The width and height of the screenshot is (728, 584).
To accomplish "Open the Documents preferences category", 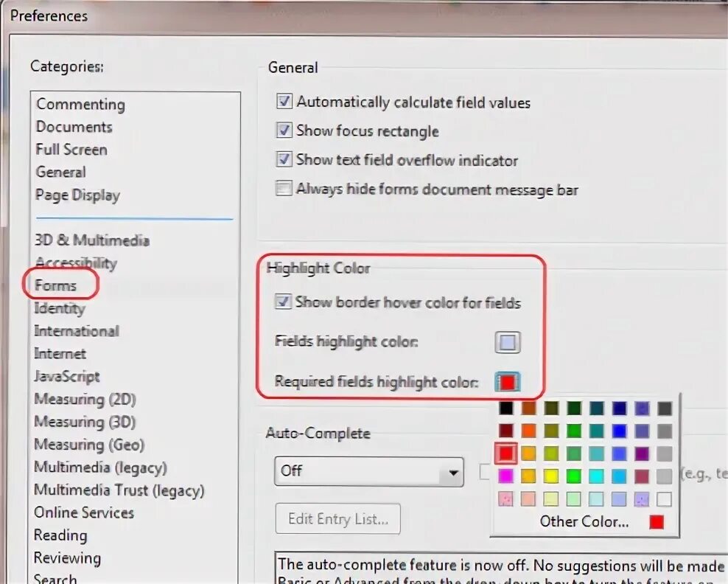I will point(74,126).
